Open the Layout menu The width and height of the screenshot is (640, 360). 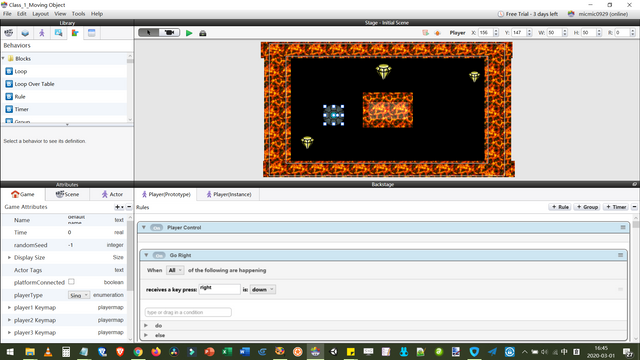coord(40,14)
